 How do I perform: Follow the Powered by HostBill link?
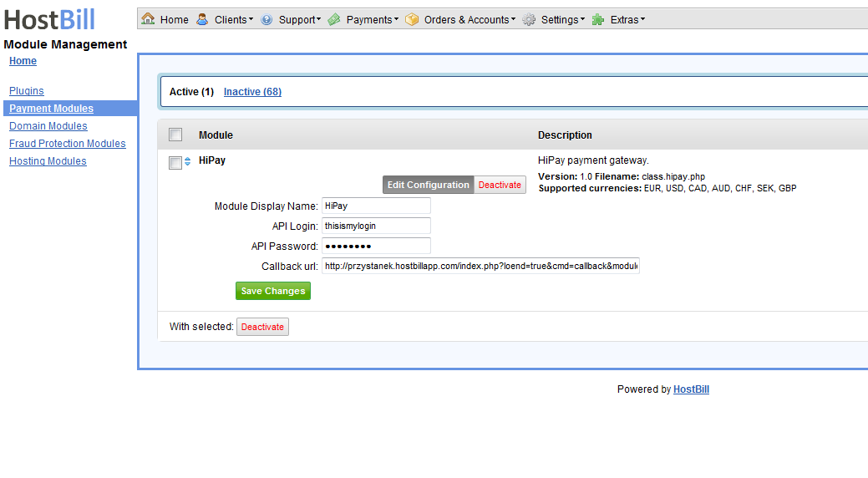coord(691,389)
